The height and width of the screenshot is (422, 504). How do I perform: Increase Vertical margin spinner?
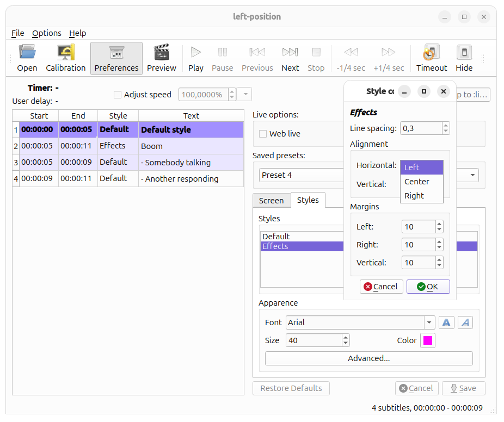[439, 260]
